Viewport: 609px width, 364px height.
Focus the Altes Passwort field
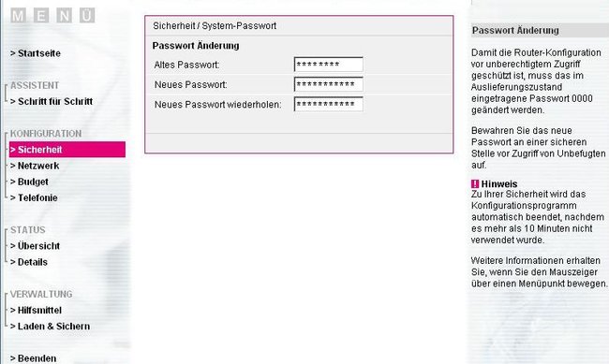click(329, 65)
